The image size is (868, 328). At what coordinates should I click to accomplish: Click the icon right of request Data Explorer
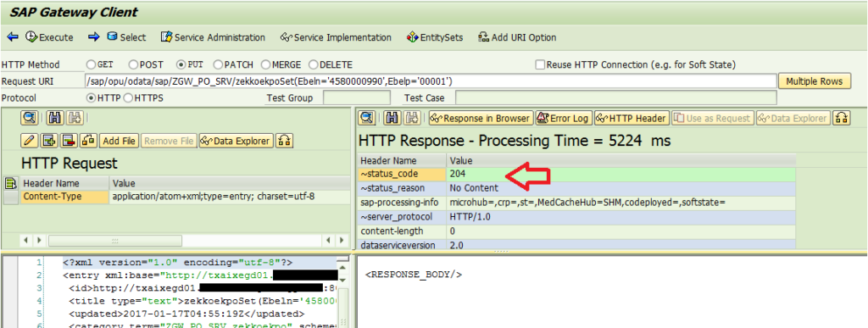tap(285, 141)
